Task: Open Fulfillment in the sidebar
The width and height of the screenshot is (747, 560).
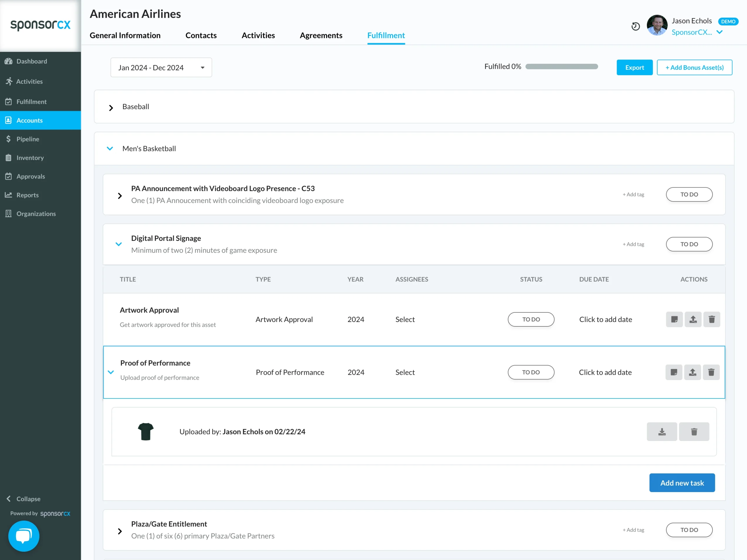Action: 40,101
